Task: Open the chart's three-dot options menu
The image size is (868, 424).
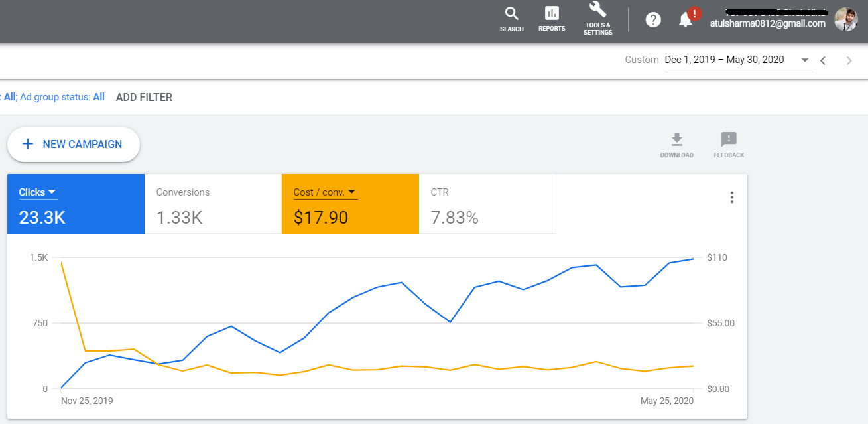Action: point(731,198)
